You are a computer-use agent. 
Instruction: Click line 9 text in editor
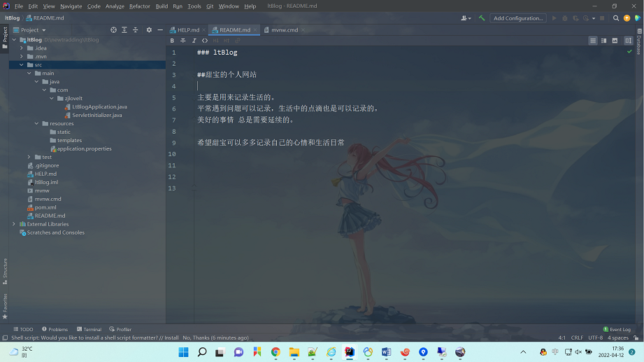pyautogui.click(x=271, y=143)
